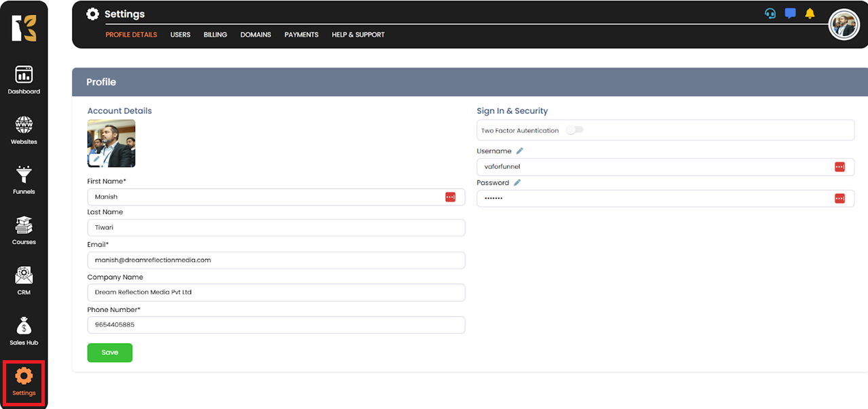
Task: Click the Email input field
Action: pyautogui.click(x=276, y=260)
